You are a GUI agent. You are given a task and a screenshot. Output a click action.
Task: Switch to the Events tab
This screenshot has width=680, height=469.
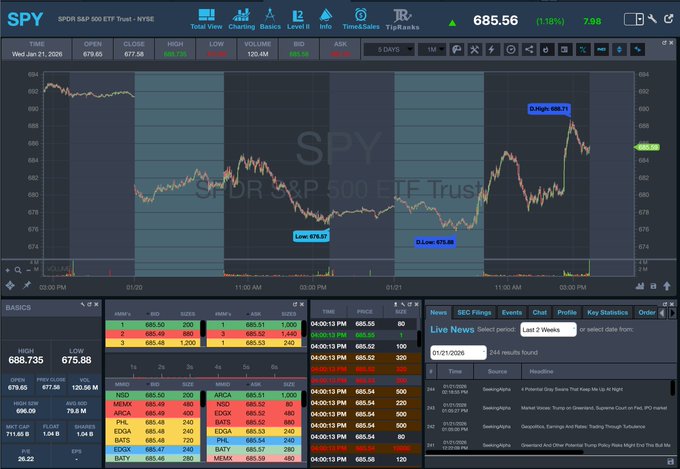pos(512,312)
